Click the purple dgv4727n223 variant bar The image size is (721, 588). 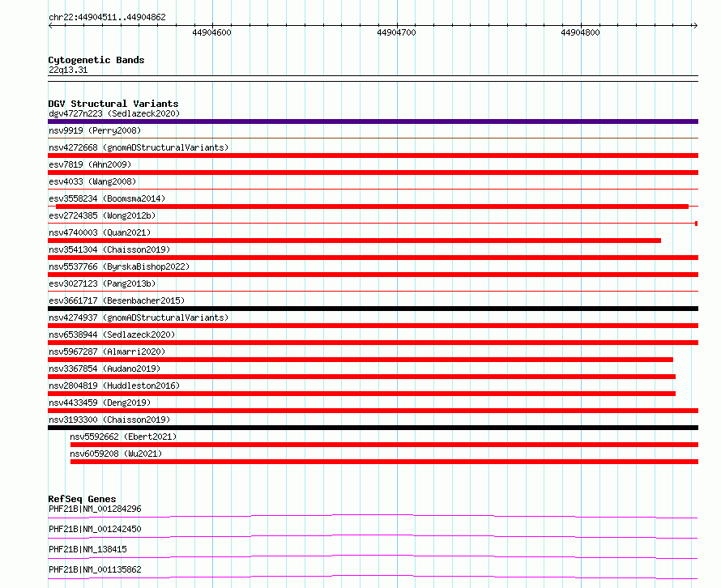[373, 121]
